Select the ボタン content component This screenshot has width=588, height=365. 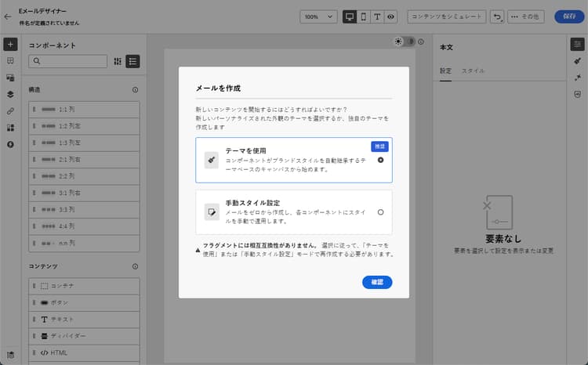84,303
